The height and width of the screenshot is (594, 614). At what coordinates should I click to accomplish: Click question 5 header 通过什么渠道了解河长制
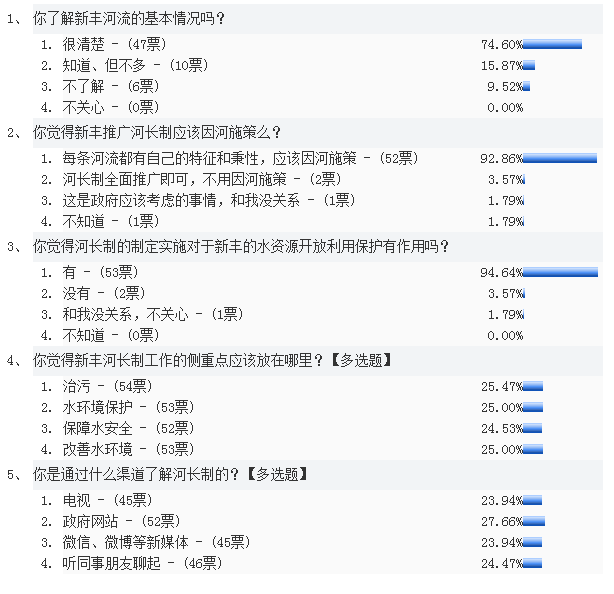pyautogui.click(x=170, y=475)
